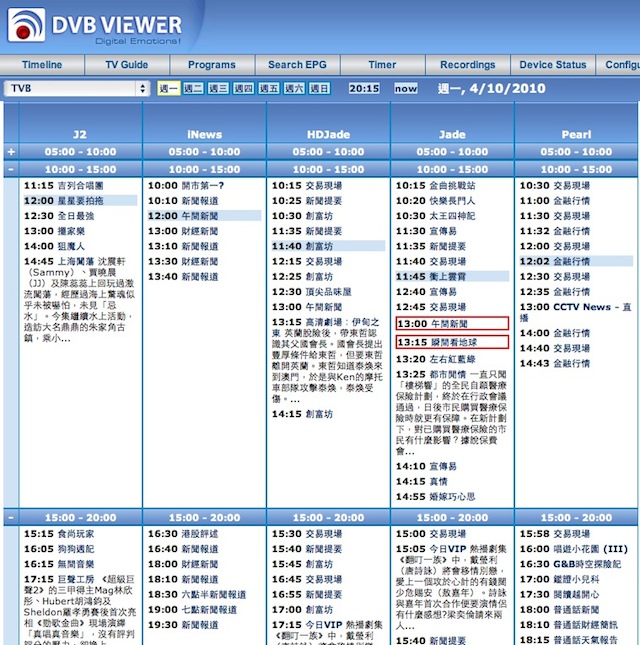Select iNews program 19:00 七點新聞報道
Image resolution: width=640 pixels, height=645 pixels.
point(192,610)
